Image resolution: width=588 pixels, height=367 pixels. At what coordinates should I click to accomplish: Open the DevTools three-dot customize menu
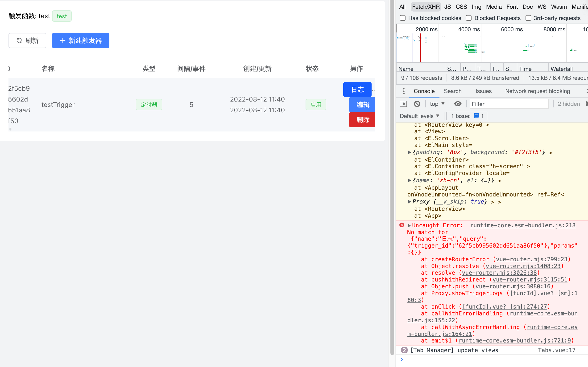coord(404,91)
